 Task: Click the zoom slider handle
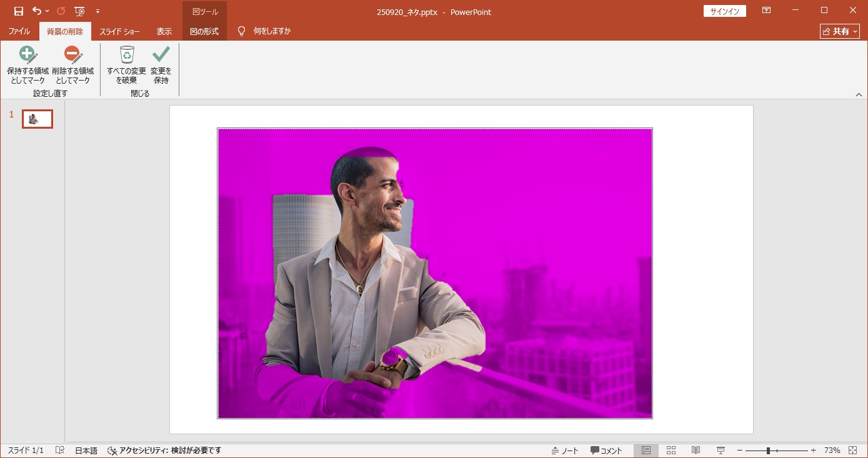pos(768,451)
